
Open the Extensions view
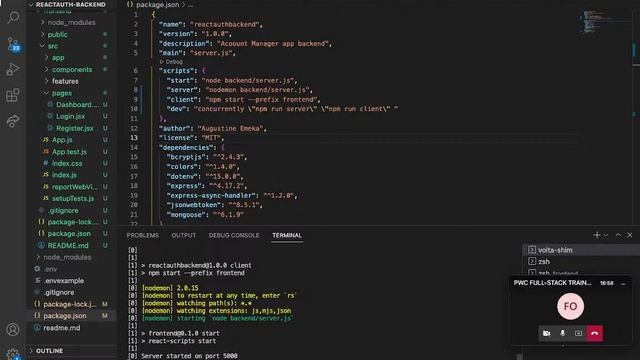tap(13, 95)
